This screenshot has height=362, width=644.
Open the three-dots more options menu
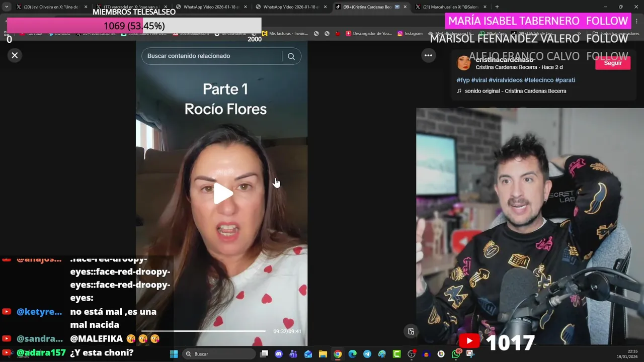[428, 55]
